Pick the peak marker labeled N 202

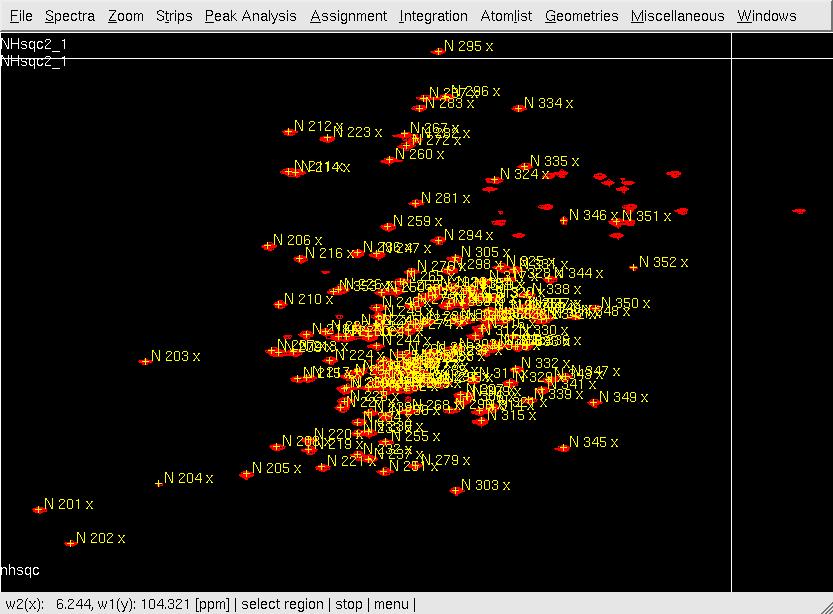tap(70, 543)
